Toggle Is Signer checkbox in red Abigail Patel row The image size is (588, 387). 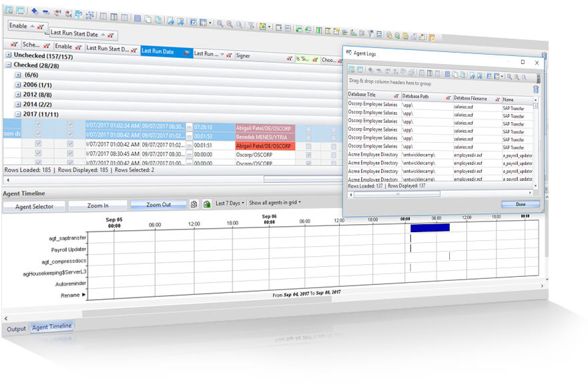[x=308, y=146]
